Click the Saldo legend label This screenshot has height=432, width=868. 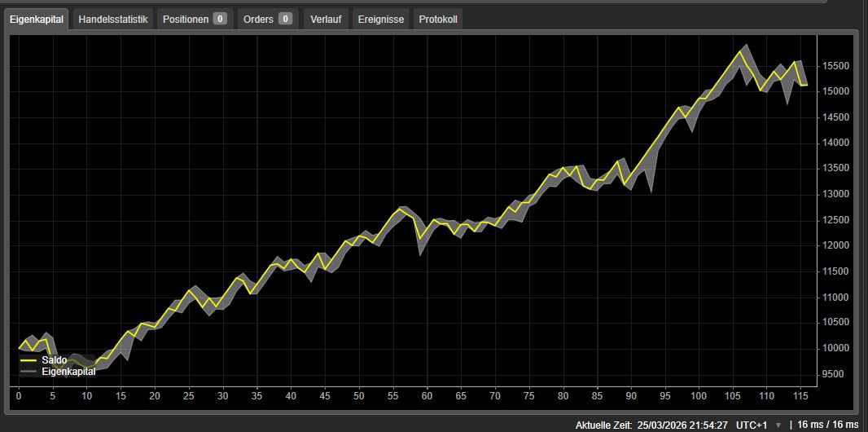[55, 359]
